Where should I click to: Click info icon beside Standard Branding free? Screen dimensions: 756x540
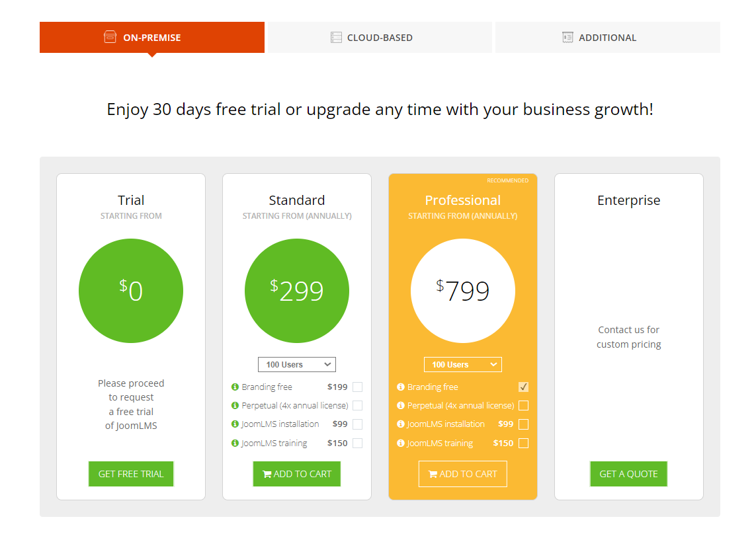tap(235, 387)
